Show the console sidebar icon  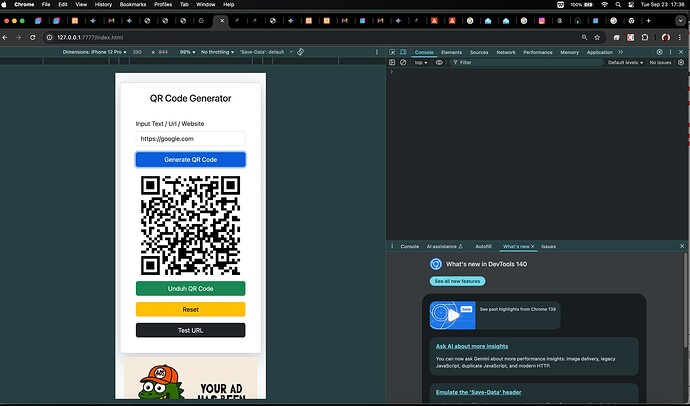[393, 62]
